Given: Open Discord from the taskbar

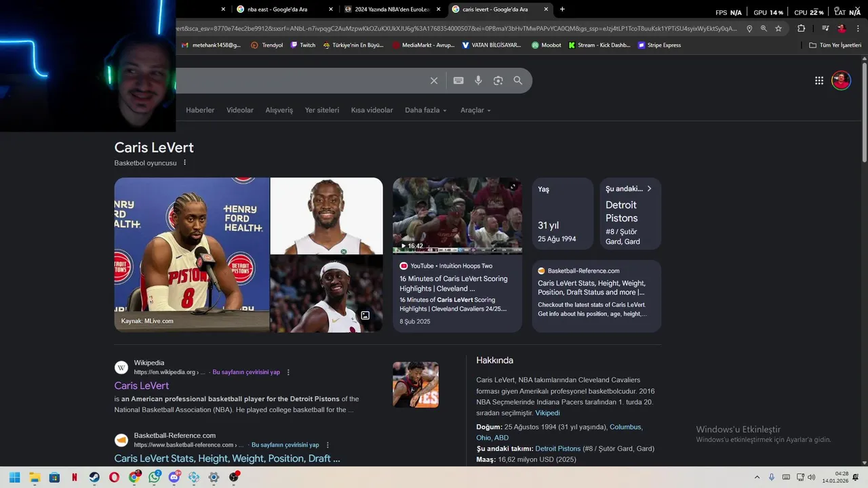Looking at the screenshot, I should [x=174, y=477].
